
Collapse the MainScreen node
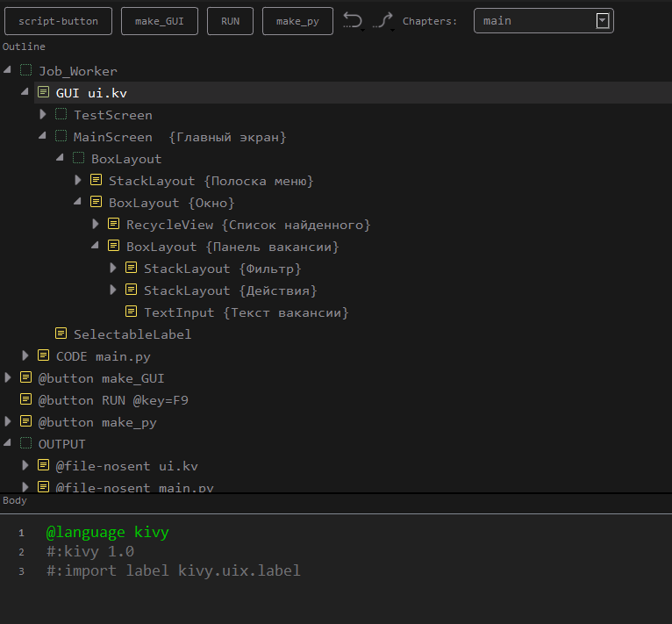43,136
